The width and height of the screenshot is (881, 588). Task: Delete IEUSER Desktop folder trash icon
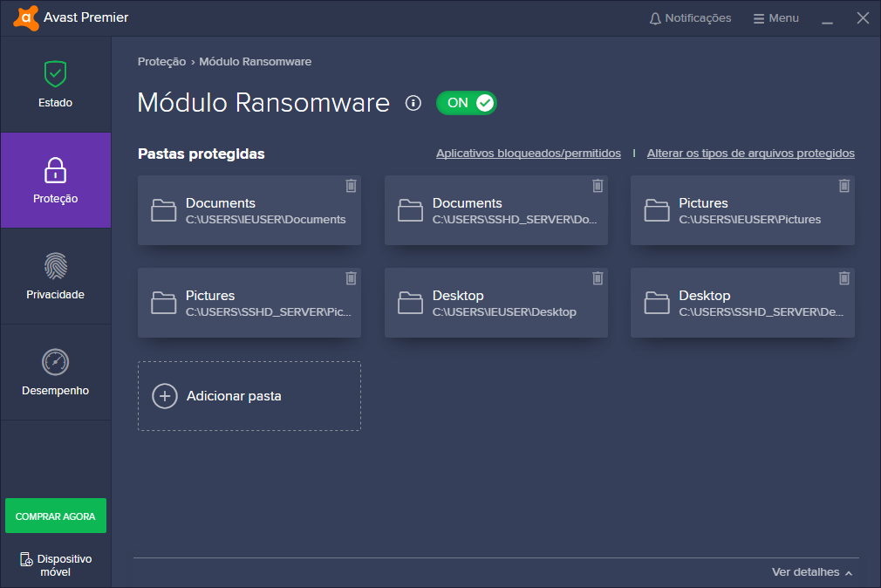coord(598,277)
